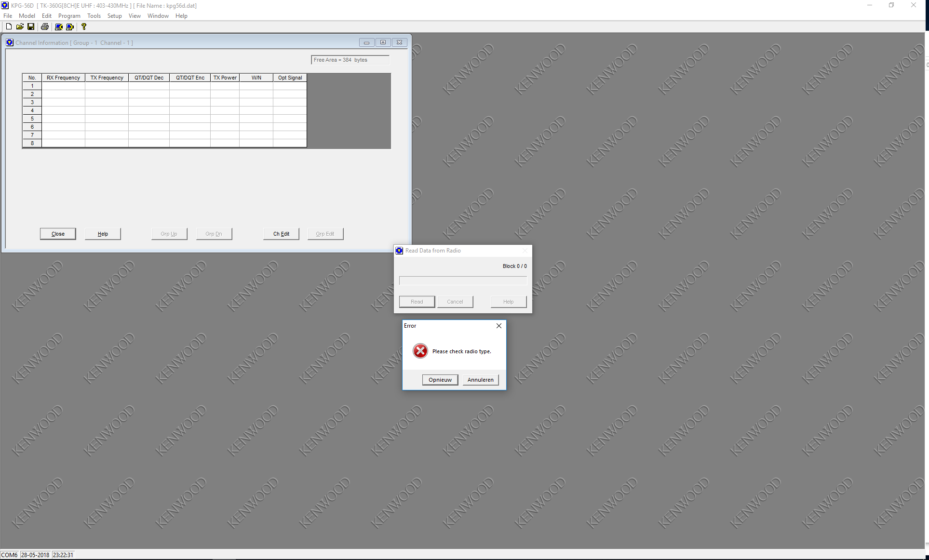The height and width of the screenshot is (560, 929).
Task: Open help via the question mark icon
Action: pos(84,27)
